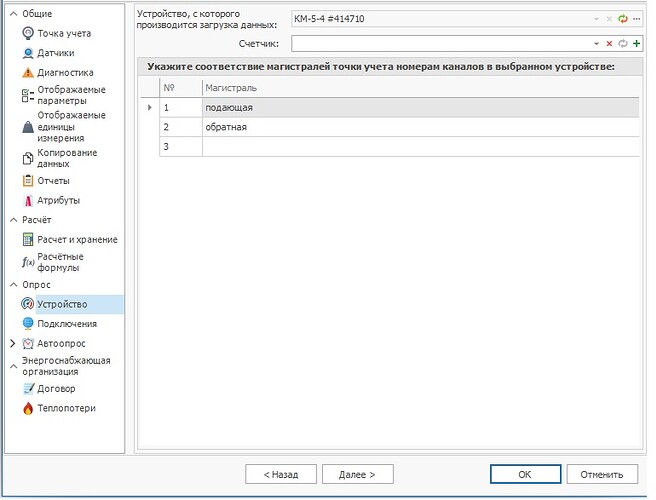
Task: Expand the Автоопрос tree node
Action: pos(13,343)
